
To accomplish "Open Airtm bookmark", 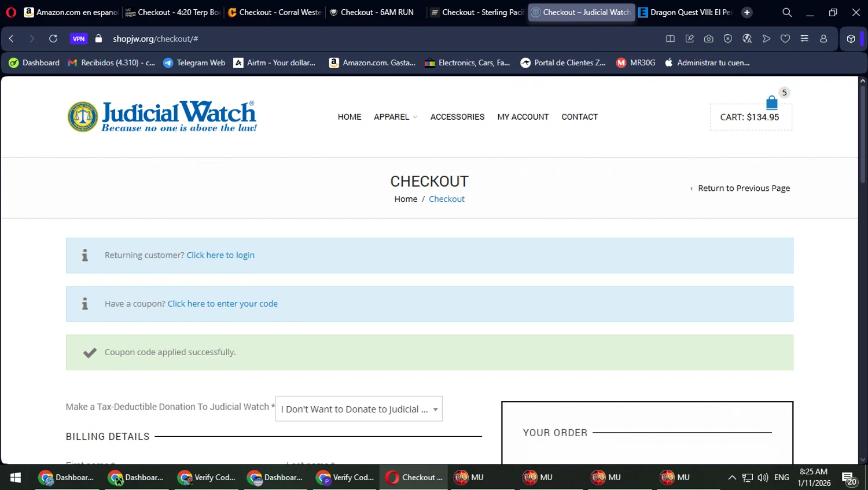I will point(274,62).
